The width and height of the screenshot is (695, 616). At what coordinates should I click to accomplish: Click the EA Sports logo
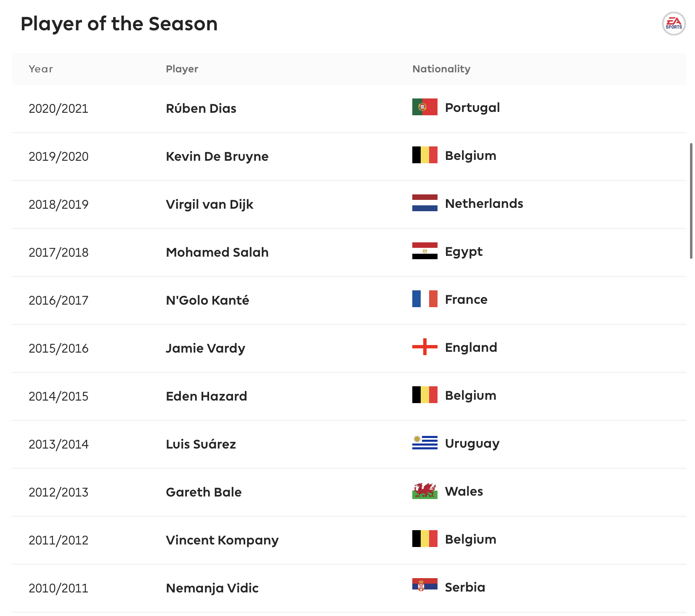pyautogui.click(x=674, y=24)
